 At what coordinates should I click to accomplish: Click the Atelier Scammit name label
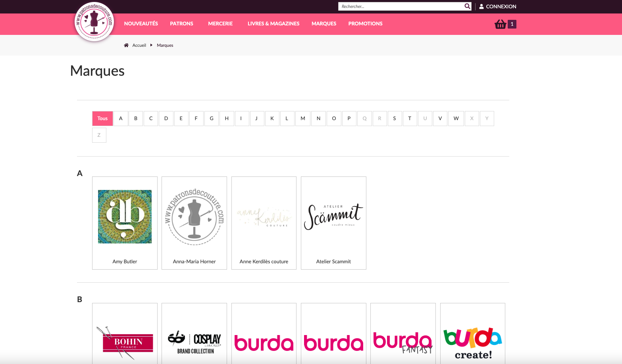pyautogui.click(x=333, y=262)
